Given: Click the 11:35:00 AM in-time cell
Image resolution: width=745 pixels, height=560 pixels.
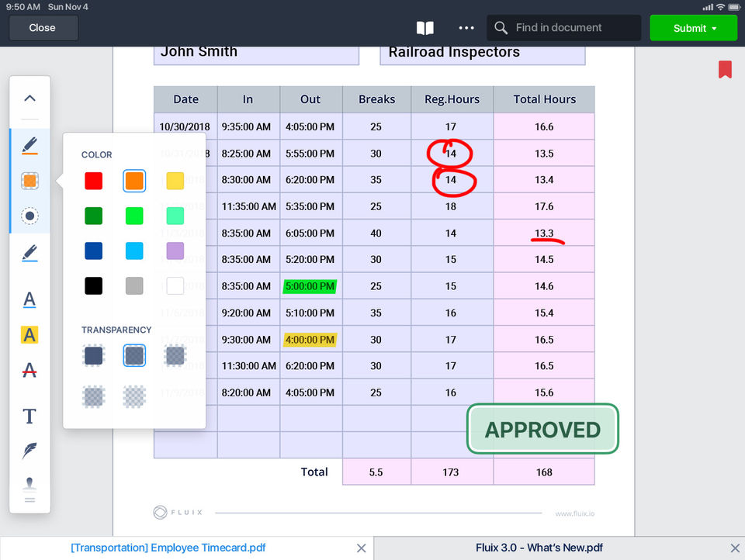Looking at the screenshot, I should coord(248,206).
